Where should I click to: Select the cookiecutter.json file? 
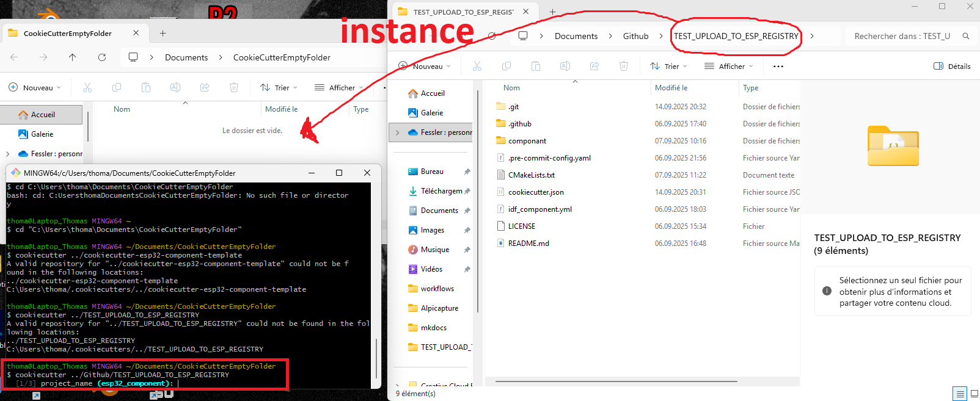point(536,192)
